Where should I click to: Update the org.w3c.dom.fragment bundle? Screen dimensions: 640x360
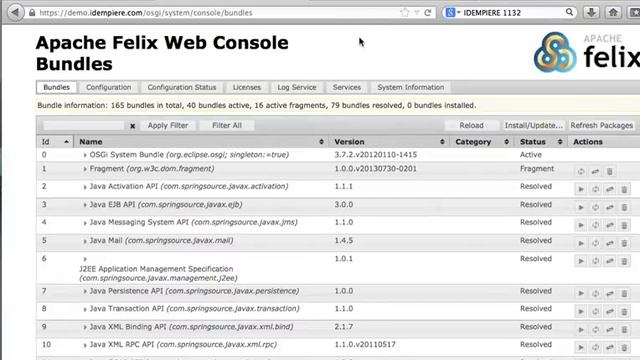596,172
